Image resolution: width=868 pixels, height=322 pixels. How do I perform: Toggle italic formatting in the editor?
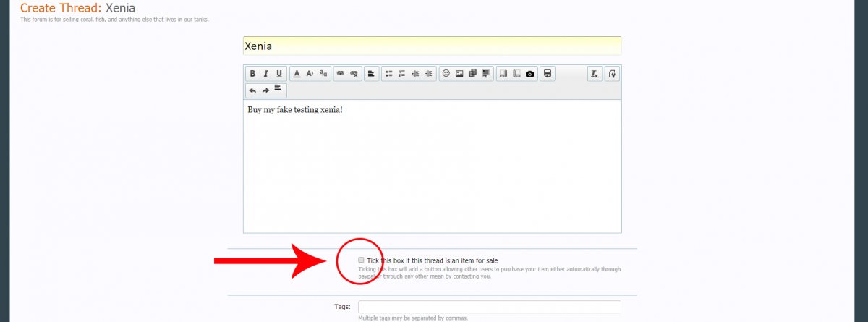[265, 74]
